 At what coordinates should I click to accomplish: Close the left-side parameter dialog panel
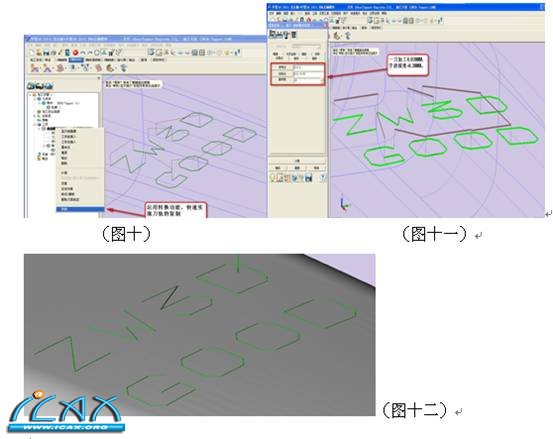pos(325,26)
